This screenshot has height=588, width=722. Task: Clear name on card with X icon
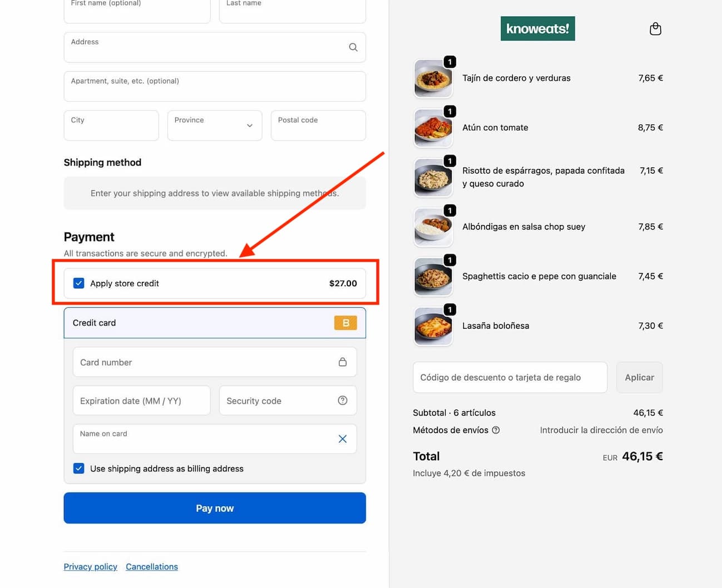coord(343,439)
